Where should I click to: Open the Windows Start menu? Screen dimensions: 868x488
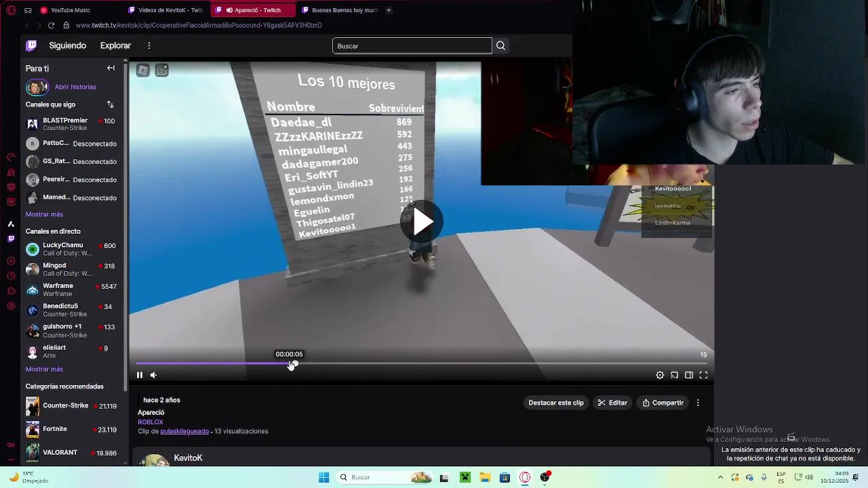click(x=323, y=477)
